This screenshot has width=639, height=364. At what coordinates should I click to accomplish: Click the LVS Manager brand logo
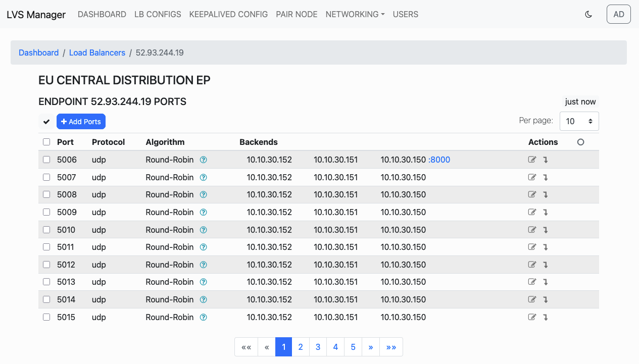pos(36,15)
